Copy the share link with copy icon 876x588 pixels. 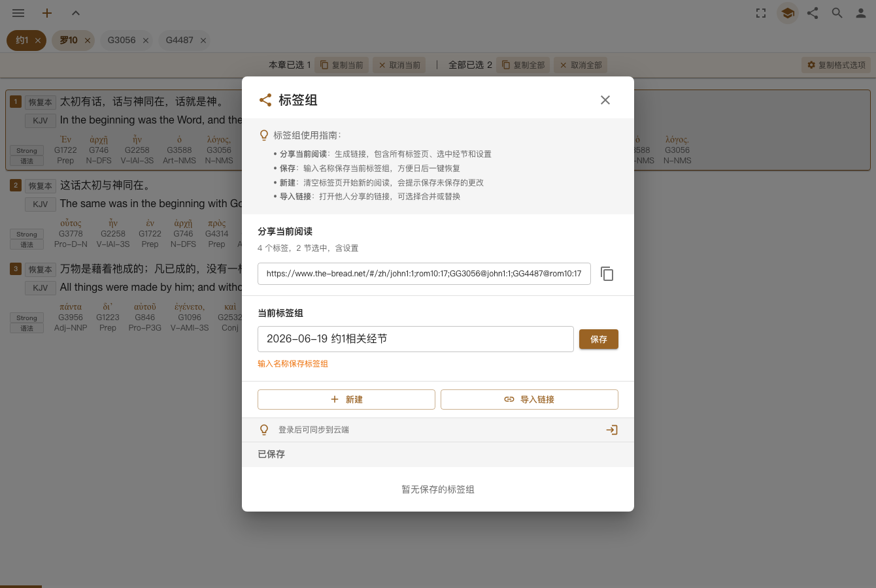point(607,274)
